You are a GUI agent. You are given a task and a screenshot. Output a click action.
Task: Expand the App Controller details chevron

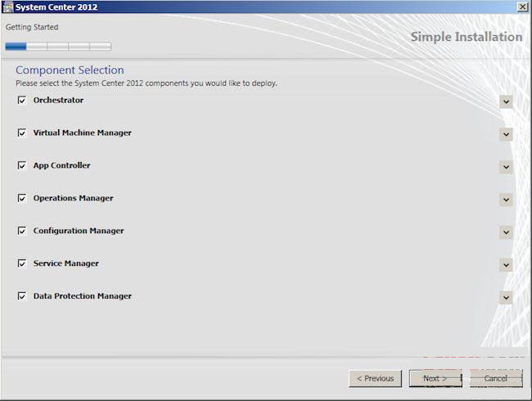coord(506,167)
